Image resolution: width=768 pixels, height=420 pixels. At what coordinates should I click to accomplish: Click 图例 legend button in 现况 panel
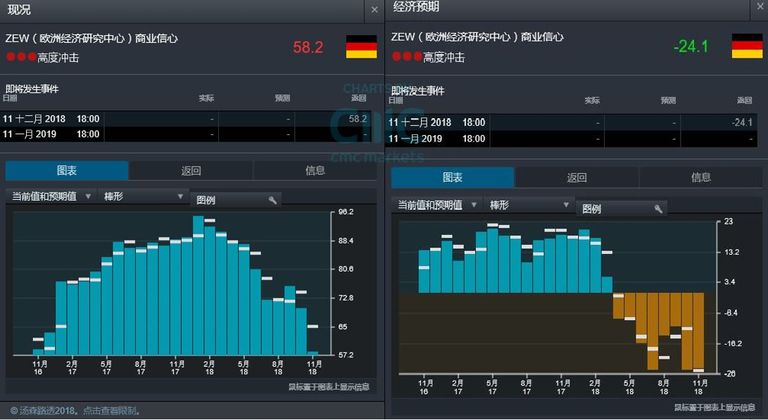pyautogui.click(x=236, y=199)
